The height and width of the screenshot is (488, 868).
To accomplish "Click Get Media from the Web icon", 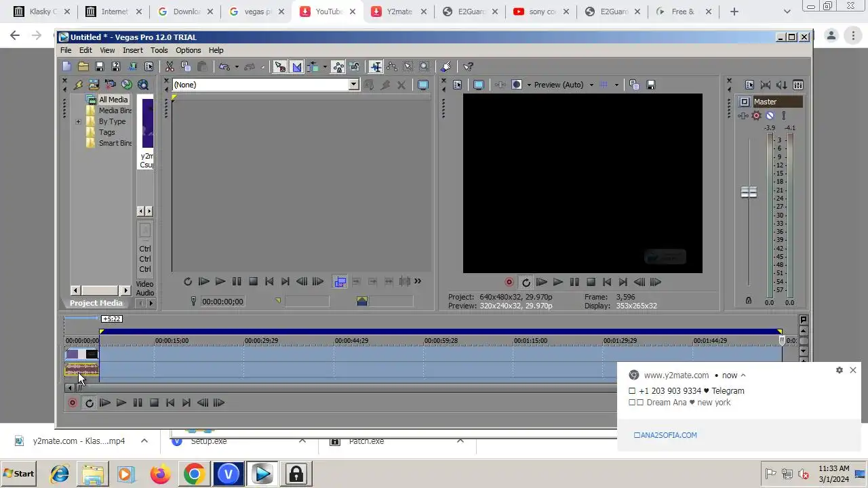I will (x=143, y=85).
